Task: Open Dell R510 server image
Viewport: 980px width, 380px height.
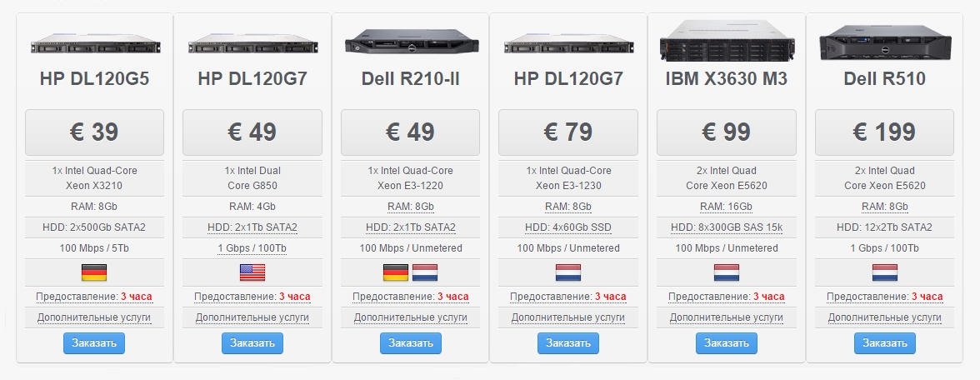Action: point(885,42)
